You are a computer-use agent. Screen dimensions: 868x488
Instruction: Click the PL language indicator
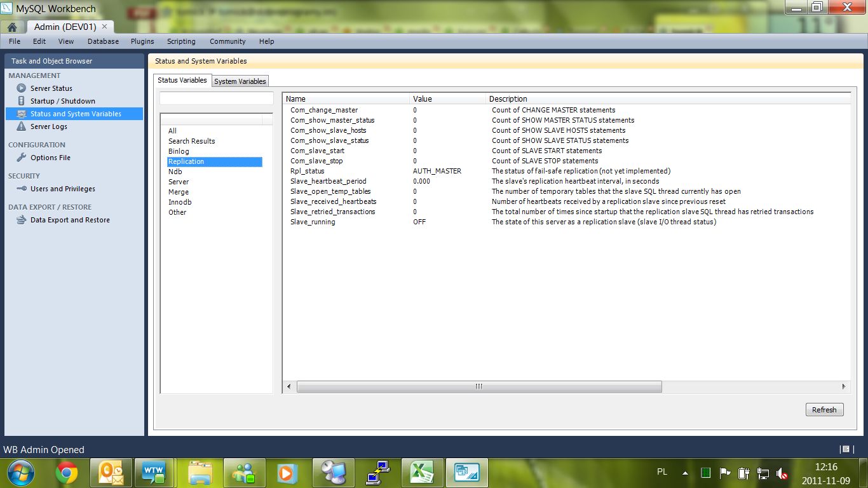(x=662, y=472)
